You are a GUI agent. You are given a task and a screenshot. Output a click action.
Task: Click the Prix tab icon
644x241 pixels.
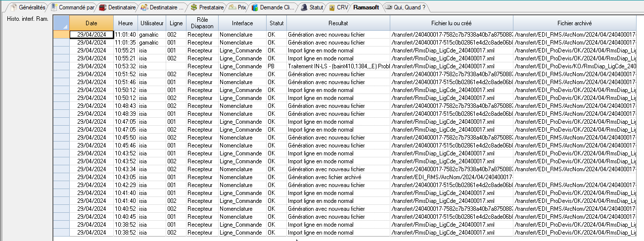232,7
